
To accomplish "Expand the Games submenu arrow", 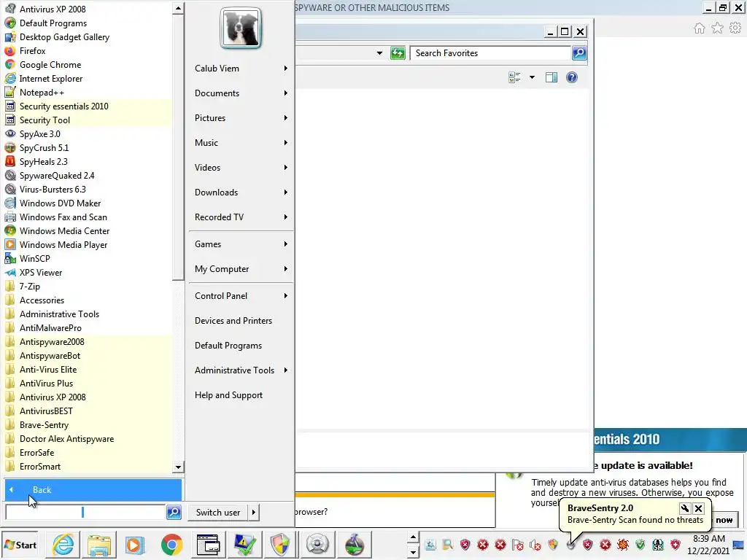I will [x=285, y=244].
